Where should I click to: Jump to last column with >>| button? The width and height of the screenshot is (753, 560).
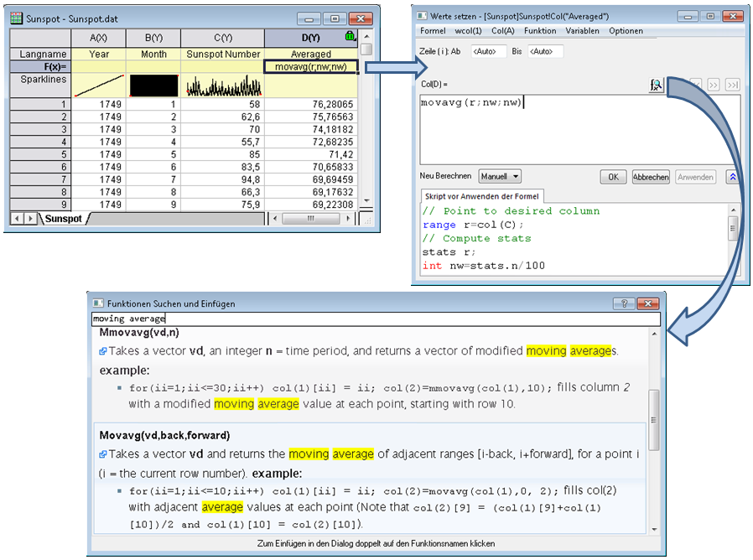click(732, 85)
